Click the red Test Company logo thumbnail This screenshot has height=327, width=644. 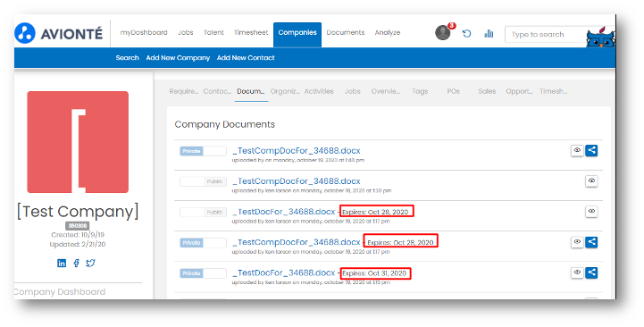(78, 142)
